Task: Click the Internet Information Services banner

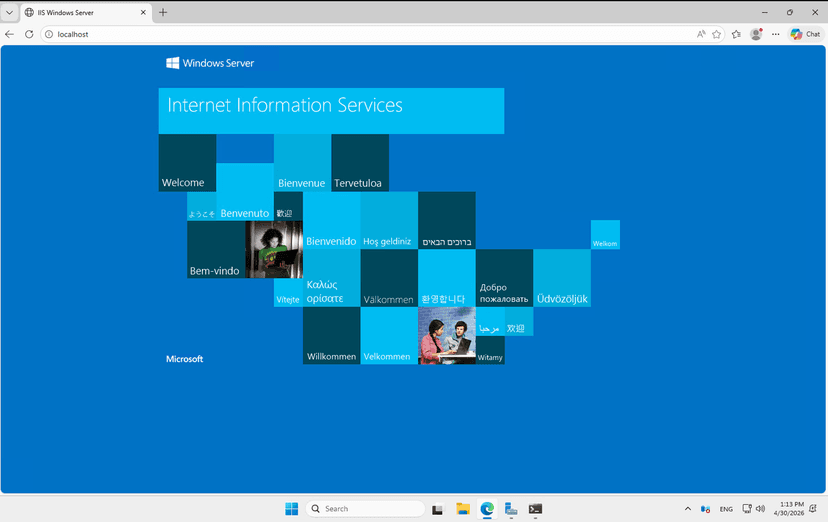Action: click(331, 111)
